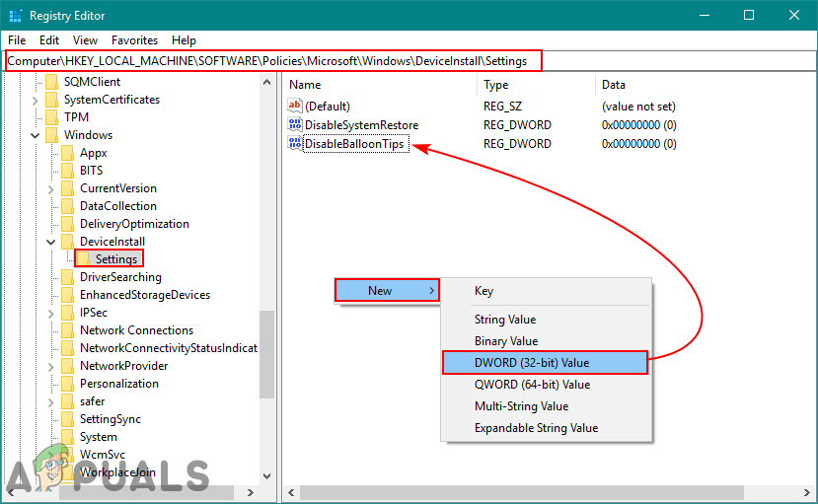Select the DisableBalloonTips value name
The height and width of the screenshot is (504, 818).
(355, 144)
